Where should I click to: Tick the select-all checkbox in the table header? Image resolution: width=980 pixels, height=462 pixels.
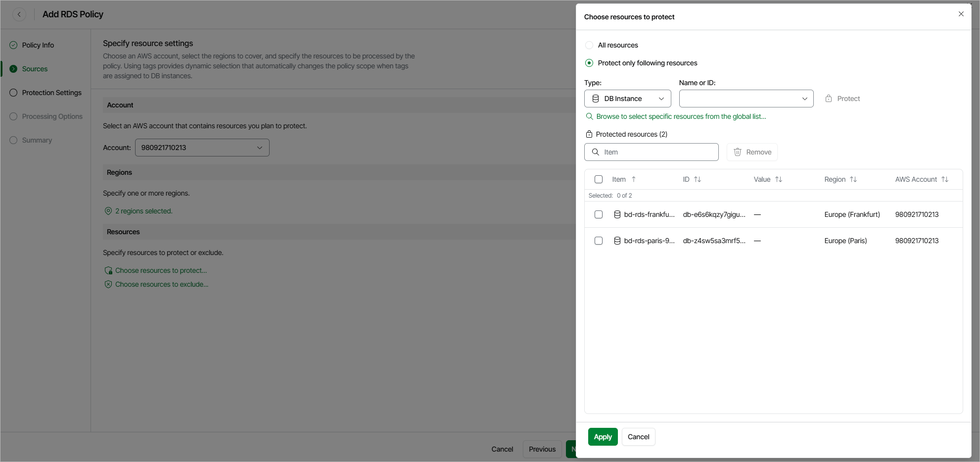(599, 179)
